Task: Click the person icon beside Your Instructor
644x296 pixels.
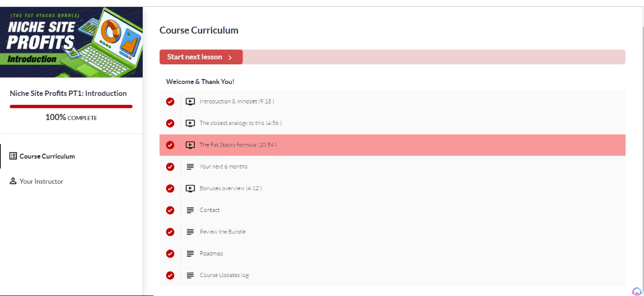Action: point(13,181)
